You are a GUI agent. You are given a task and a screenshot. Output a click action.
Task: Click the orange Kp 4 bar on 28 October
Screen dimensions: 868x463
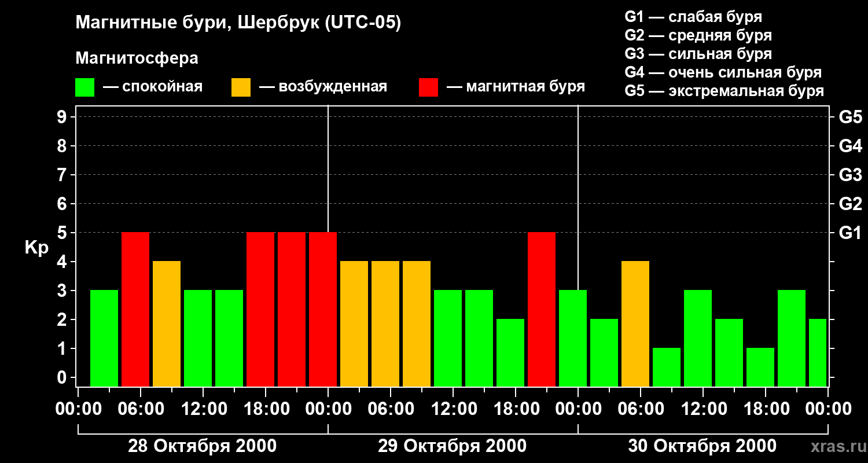tap(167, 324)
